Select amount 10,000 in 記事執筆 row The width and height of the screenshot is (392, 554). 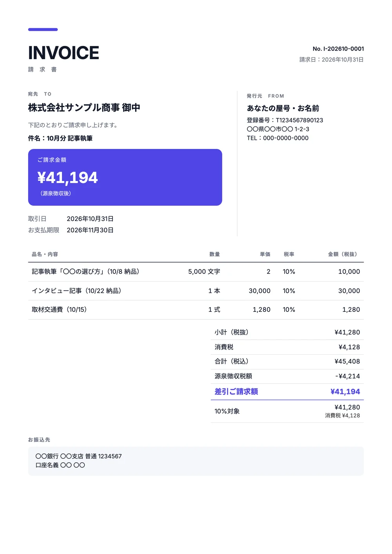pyautogui.click(x=349, y=272)
